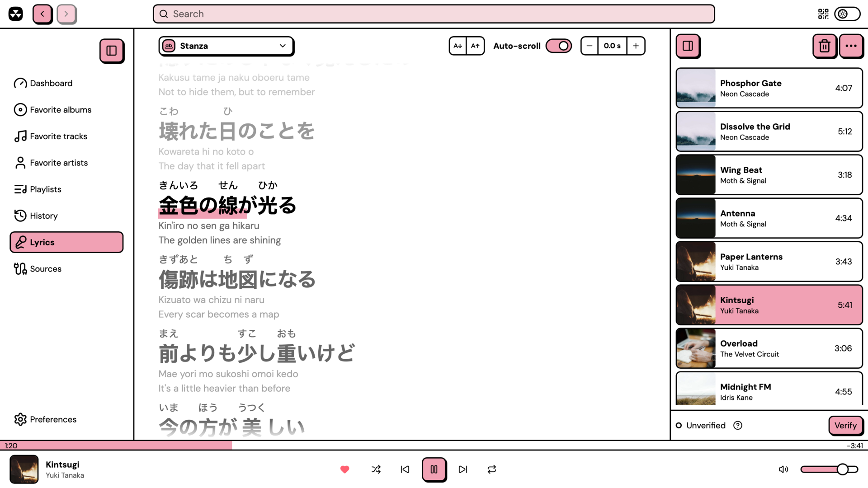Toggle Auto-scroll switch
Screen dimensions: 868x488
tap(559, 46)
